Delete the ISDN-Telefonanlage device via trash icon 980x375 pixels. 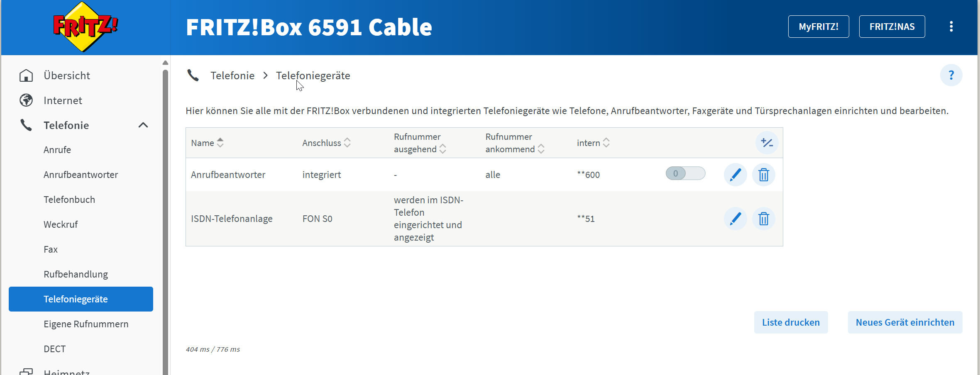(x=763, y=219)
